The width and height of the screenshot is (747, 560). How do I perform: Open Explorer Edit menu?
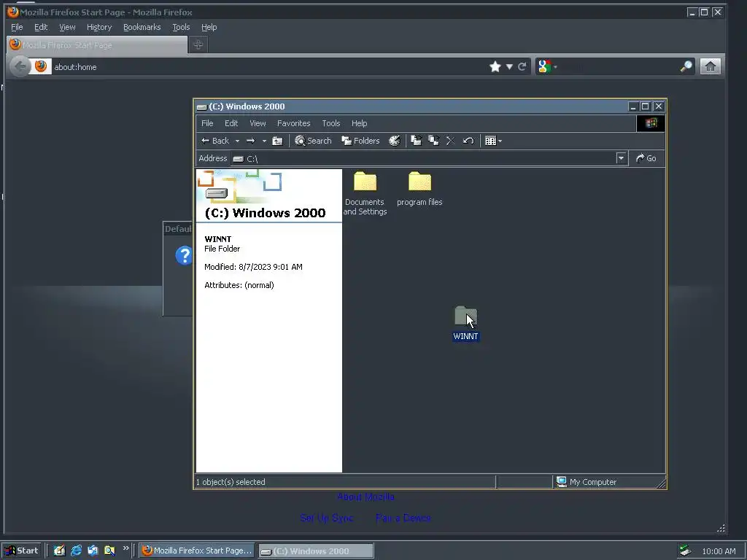pyautogui.click(x=231, y=123)
